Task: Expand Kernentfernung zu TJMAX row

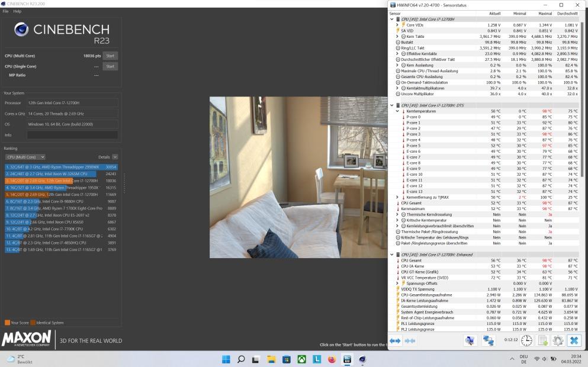Action: point(397,197)
